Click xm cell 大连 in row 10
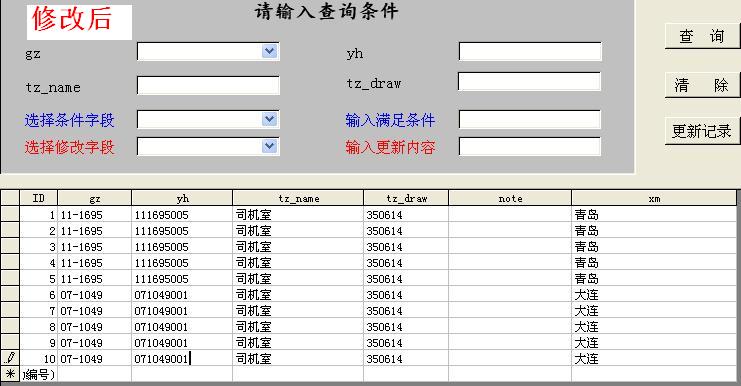This screenshot has height=386, width=741. (x=654, y=359)
